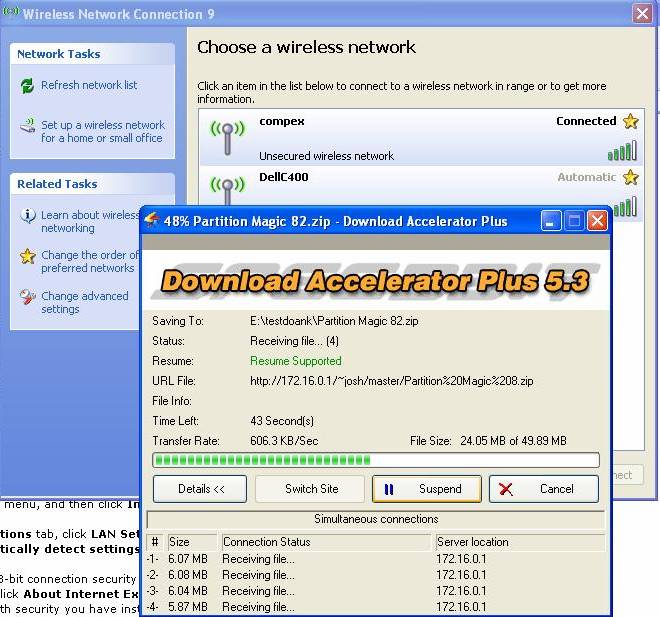The height and width of the screenshot is (617, 660).
Task: Open Change advanced settings link
Action: [x=85, y=303]
